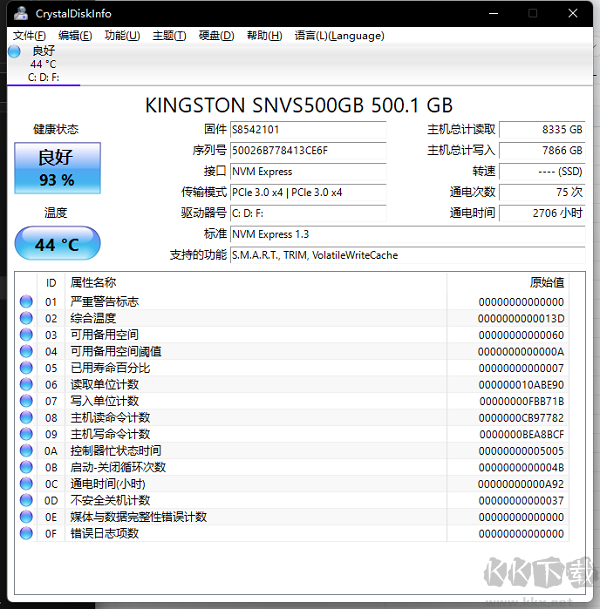The image size is (600, 609).
Task: Click the power on hours value 2706 小时
Action: click(x=542, y=213)
